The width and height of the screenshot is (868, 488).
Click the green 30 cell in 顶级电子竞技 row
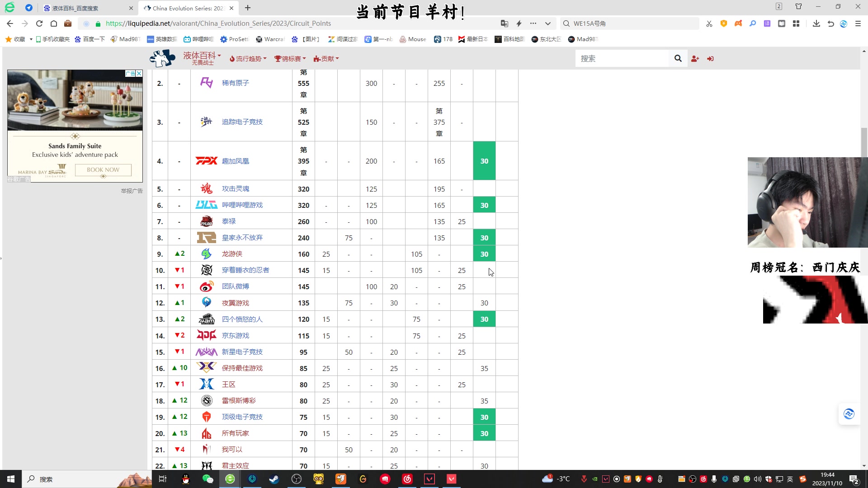point(484,417)
